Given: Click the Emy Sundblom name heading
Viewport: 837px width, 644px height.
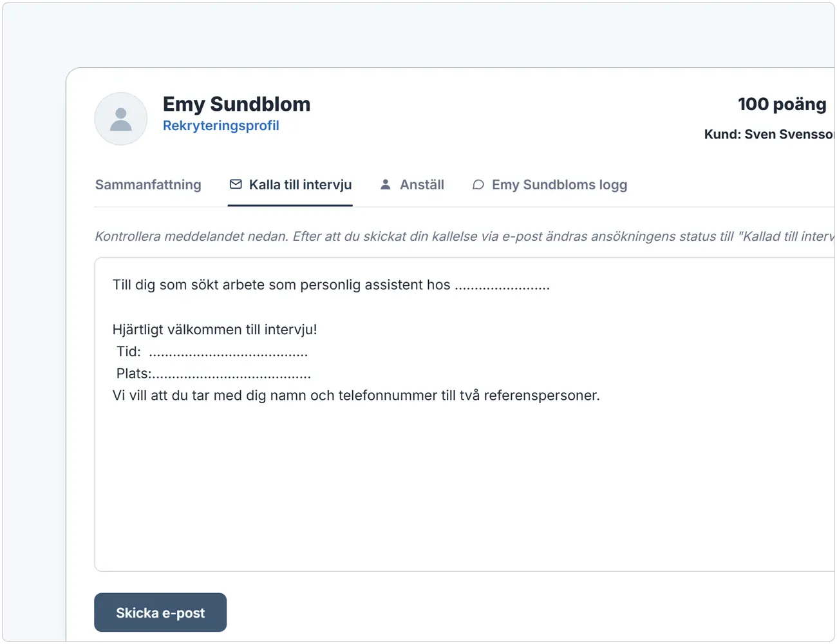Looking at the screenshot, I should (x=236, y=104).
